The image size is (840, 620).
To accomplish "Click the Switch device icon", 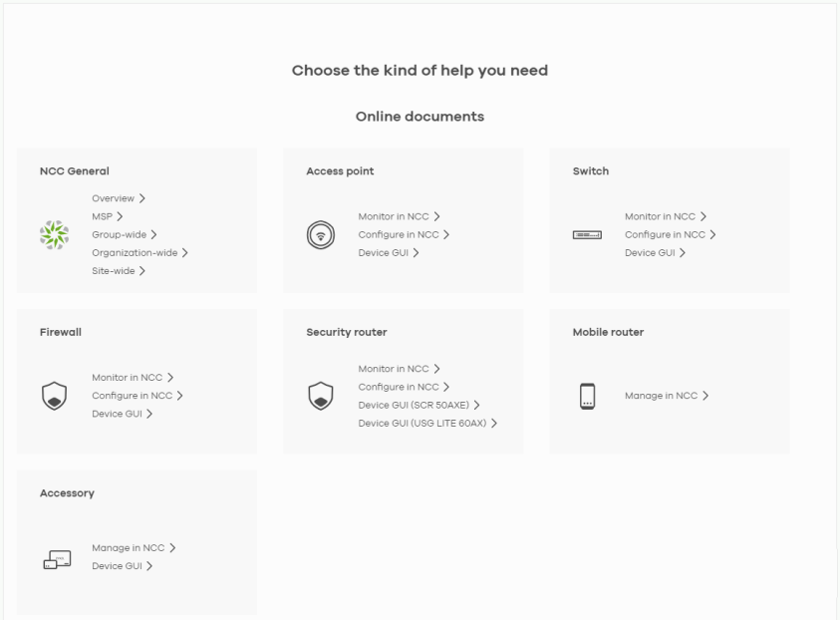I will (x=587, y=234).
